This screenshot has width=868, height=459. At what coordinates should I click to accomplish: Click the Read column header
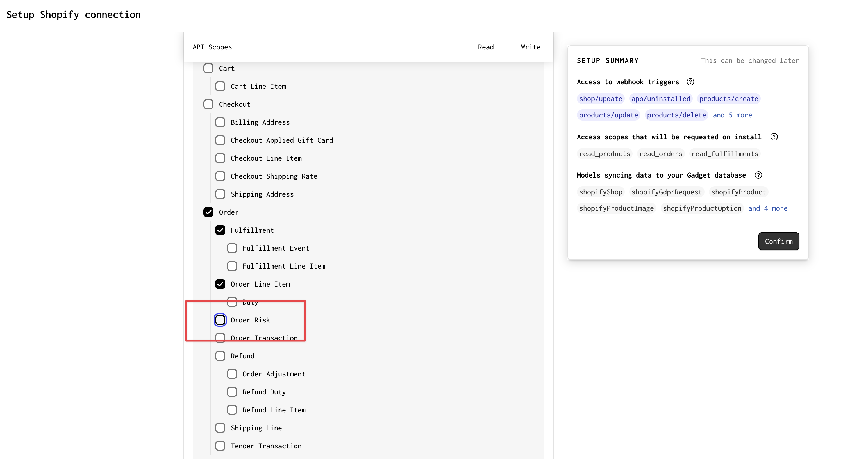[486, 47]
